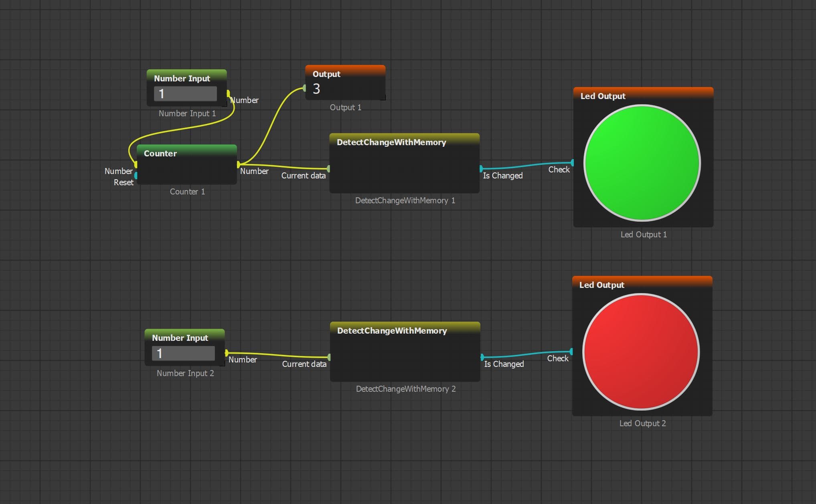Click the Counter node's Number output port
Image resolution: width=816 pixels, height=504 pixels.
pos(239,164)
